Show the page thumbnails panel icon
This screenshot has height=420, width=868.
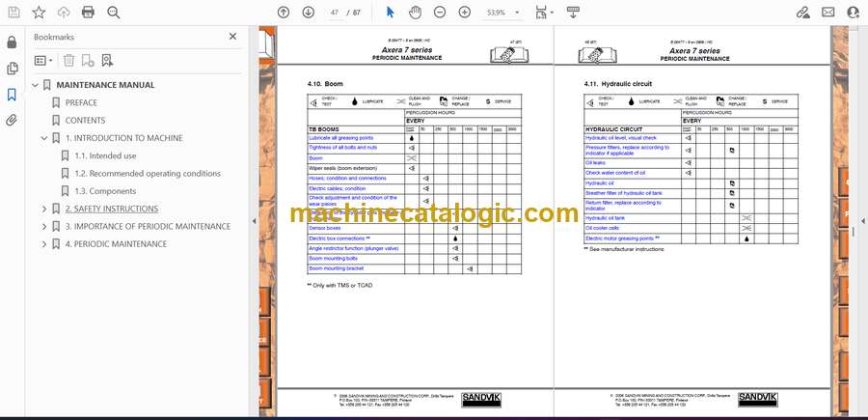click(12, 69)
